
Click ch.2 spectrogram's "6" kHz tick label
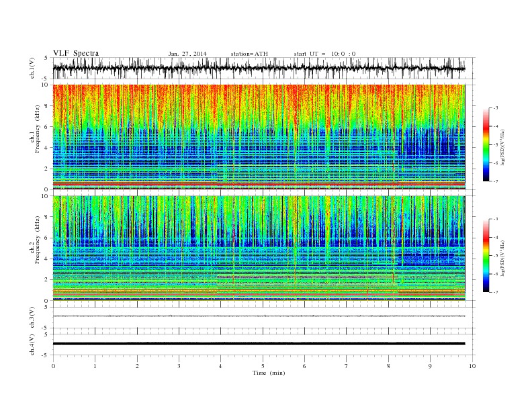click(x=47, y=238)
